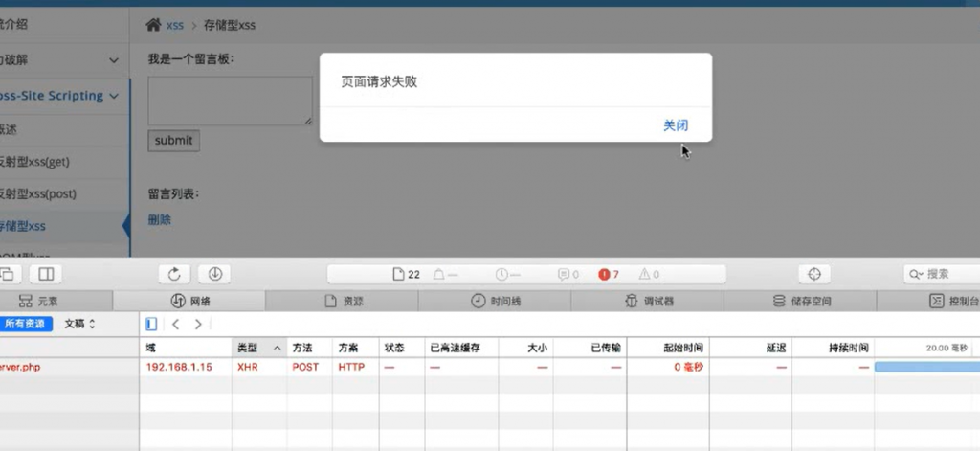Click the back arrow in the network navigation bar

click(x=176, y=324)
